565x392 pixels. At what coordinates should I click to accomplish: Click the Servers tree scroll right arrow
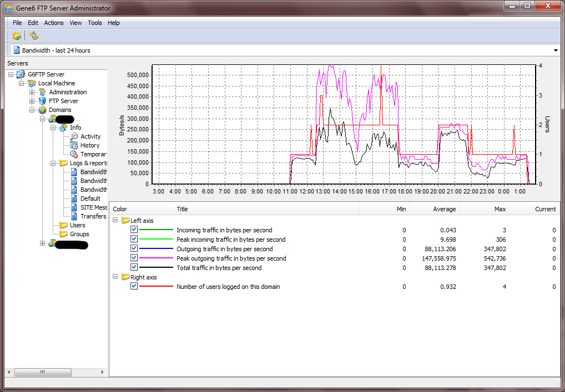click(102, 372)
